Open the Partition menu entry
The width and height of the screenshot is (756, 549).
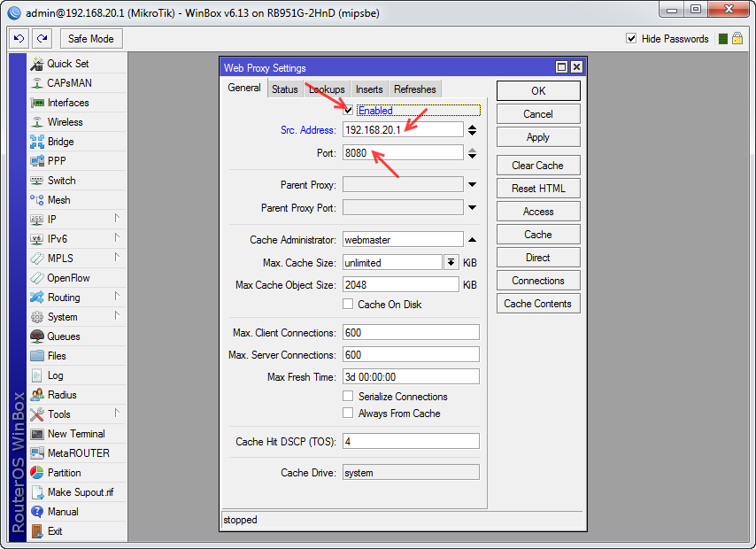click(77, 473)
